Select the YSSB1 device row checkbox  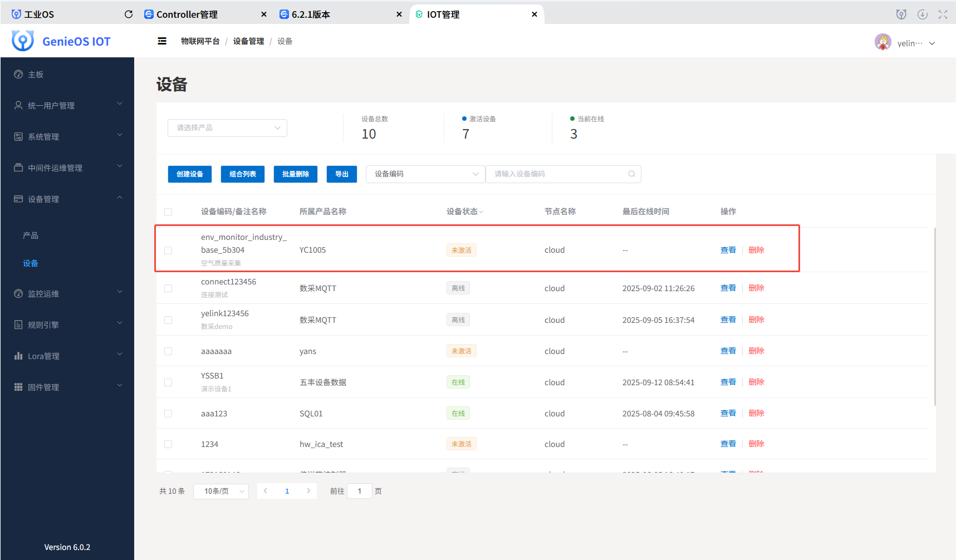coord(168,382)
